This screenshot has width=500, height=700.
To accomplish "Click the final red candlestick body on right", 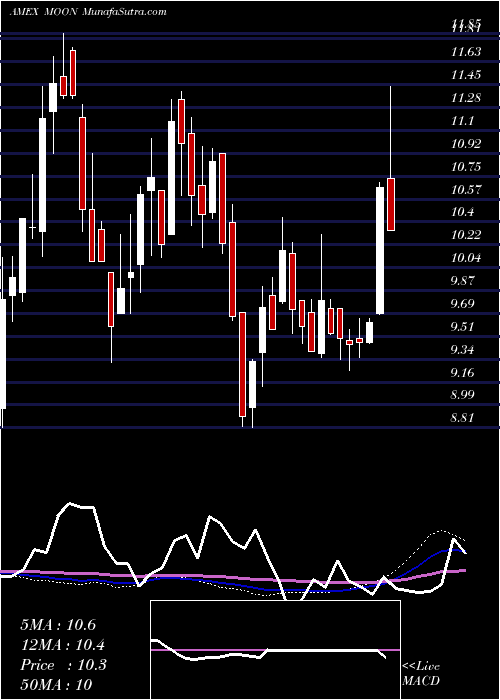I will [391, 204].
